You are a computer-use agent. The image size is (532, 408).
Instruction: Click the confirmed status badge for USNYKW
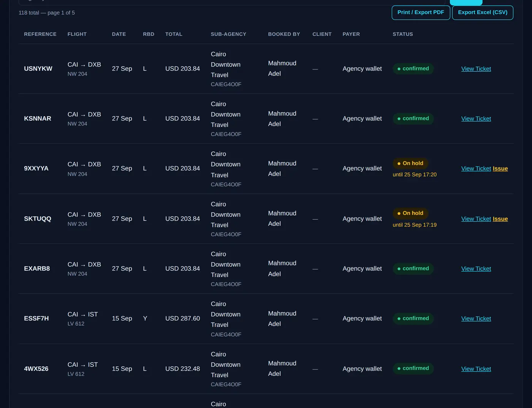tap(413, 69)
